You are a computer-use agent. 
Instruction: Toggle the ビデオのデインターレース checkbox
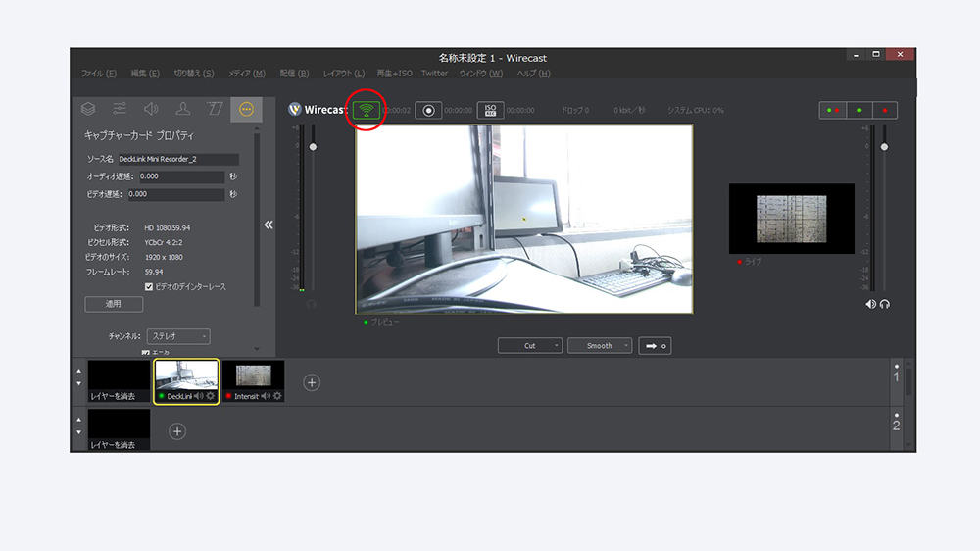(149, 286)
